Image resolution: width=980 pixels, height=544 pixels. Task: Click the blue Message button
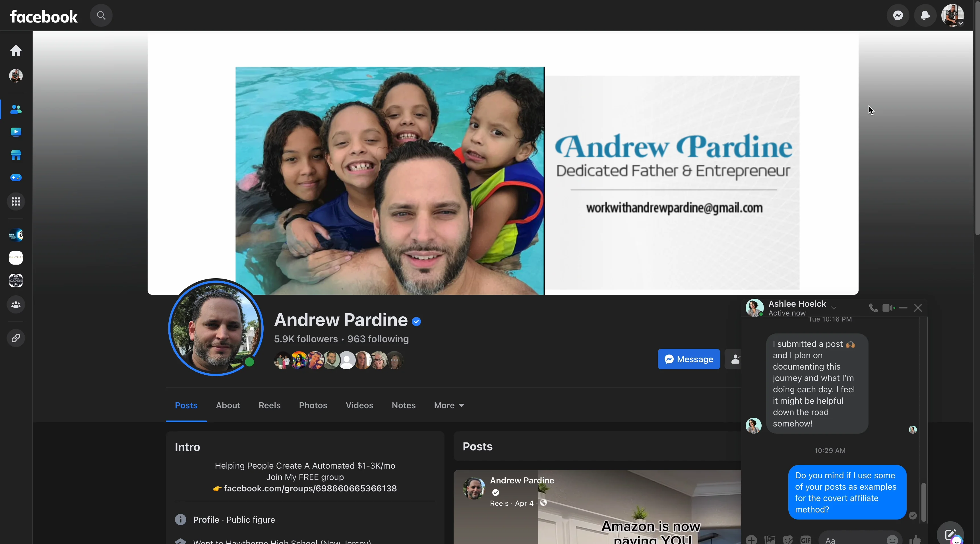689,359
